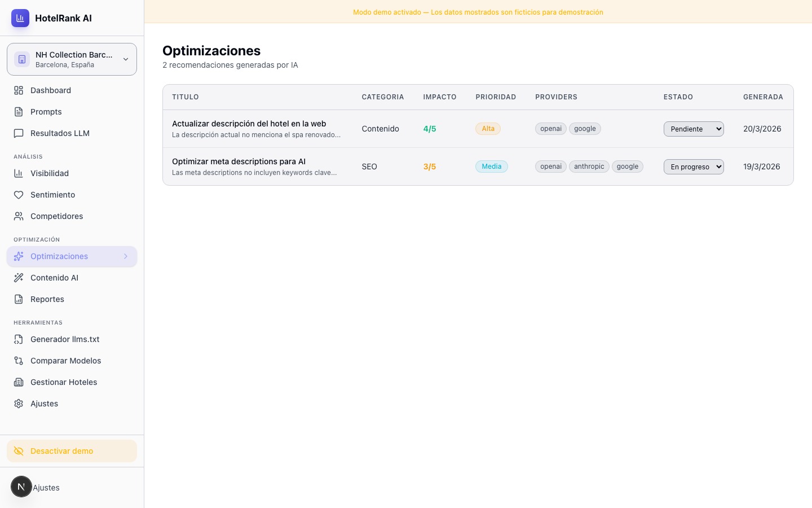Screen dimensions: 812x508
Task: Click 'Optimizar meta descriptions para AI'
Action: (x=239, y=161)
